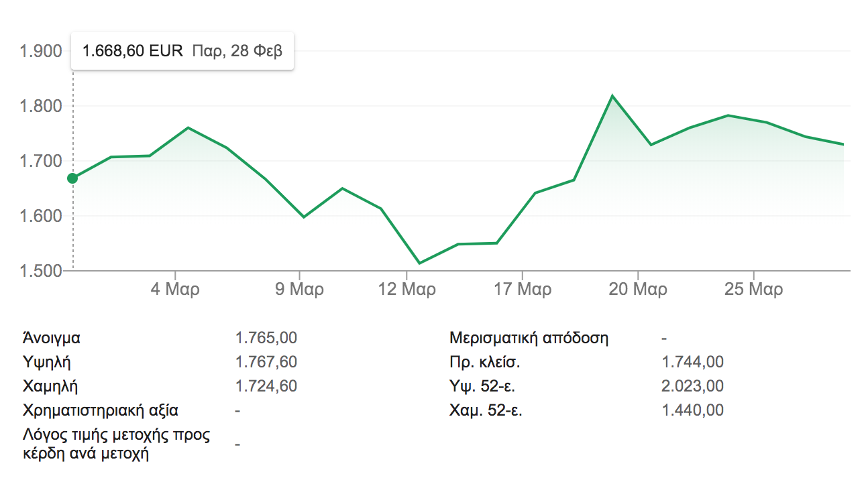Image resolution: width=868 pixels, height=480 pixels.
Task: Click the 1.900 y-axis label
Action: (x=42, y=51)
